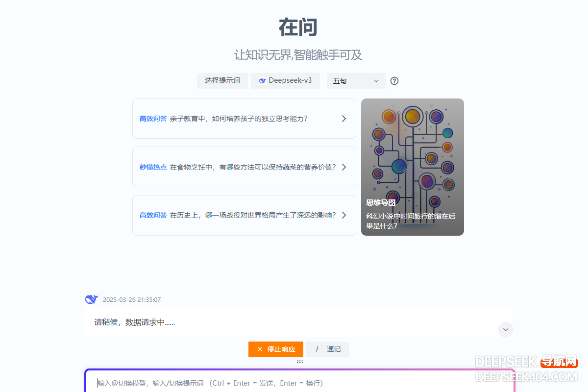The width and height of the screenshot is (588, 392).
Task: Click the help question mark icon
Action: click(394, 81)
